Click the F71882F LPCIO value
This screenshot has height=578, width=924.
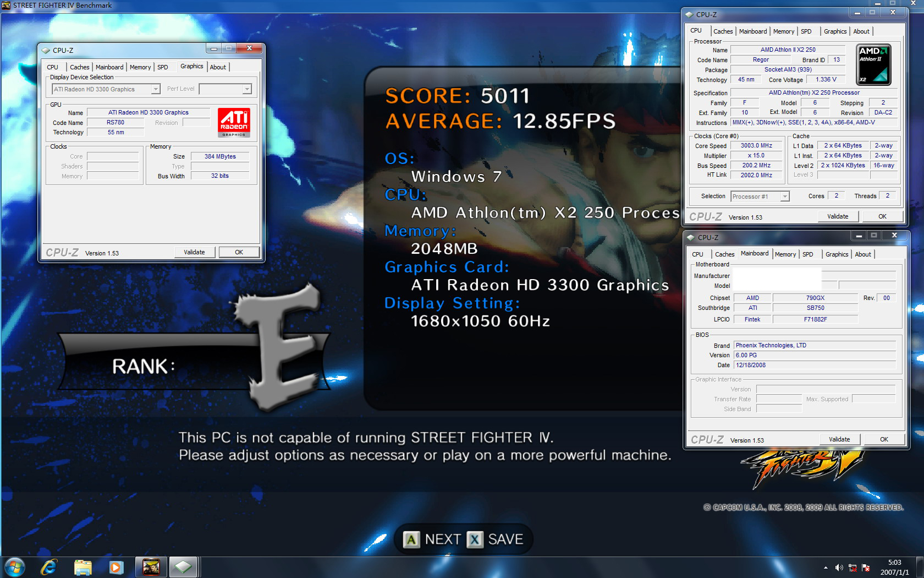click(x=815, y=319)
